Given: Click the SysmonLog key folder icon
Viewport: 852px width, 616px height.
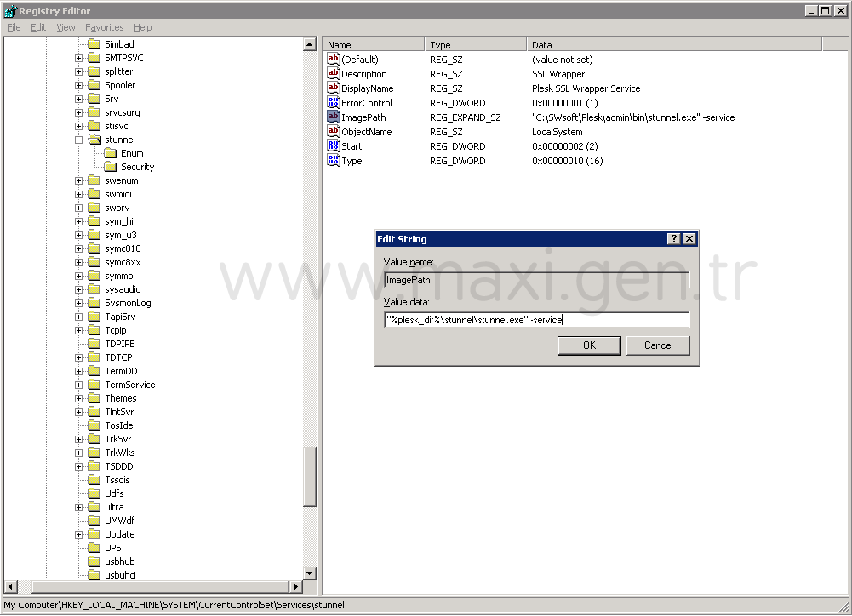Looking at the screenshot, I should tap(94, 303).
